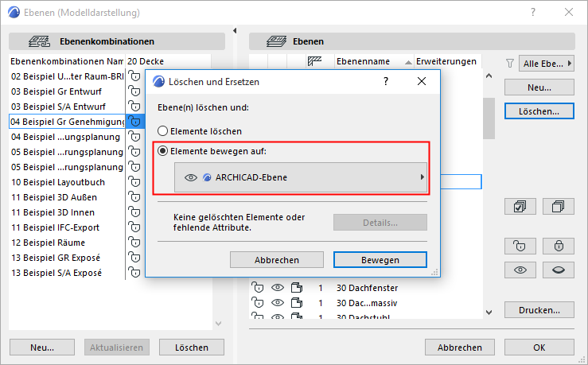Click lock icon of 30 Dachfenster layer

point(258,288)
